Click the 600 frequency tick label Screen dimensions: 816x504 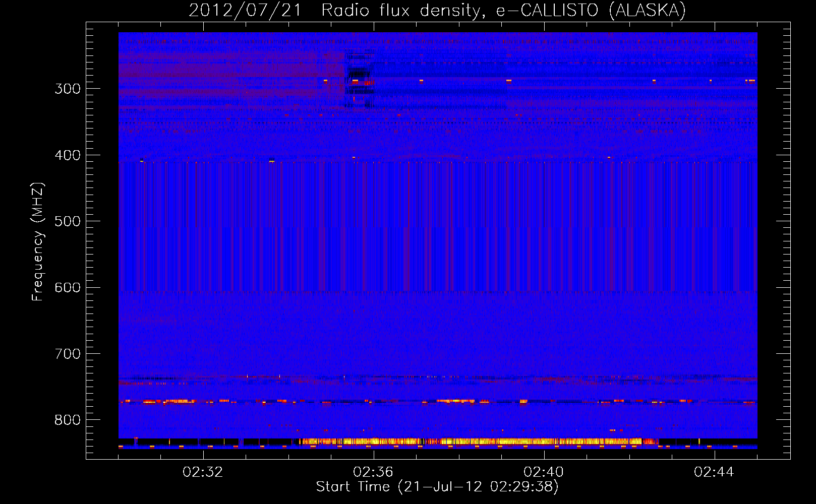pyautogui.click(x=68, y=287)
